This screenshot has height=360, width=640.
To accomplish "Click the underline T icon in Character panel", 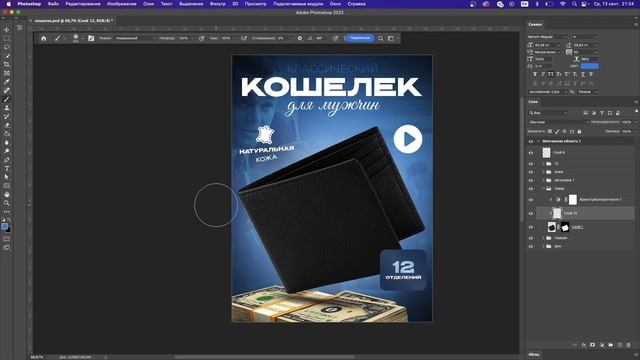I will [583, 74].
